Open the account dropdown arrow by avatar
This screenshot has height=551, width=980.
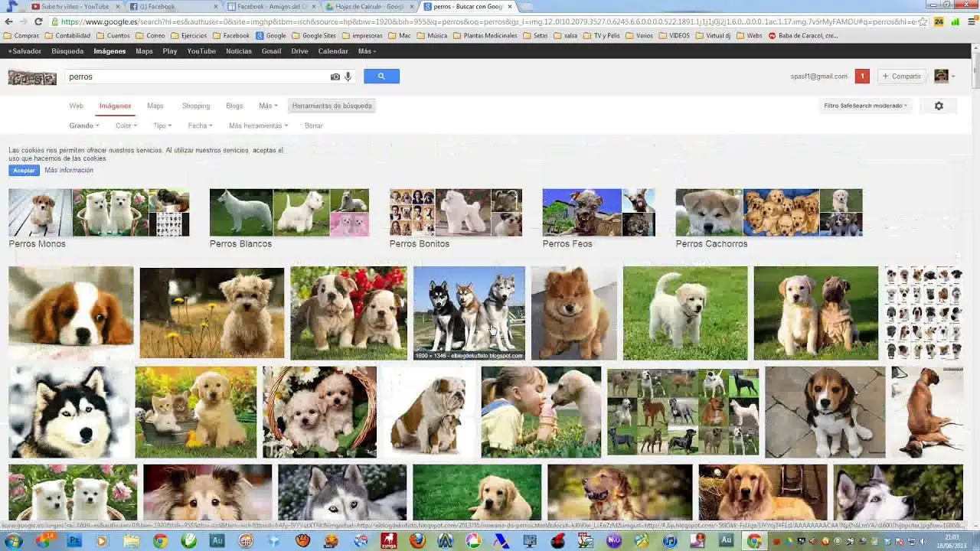pyautogui.click(x=953, y=77)
